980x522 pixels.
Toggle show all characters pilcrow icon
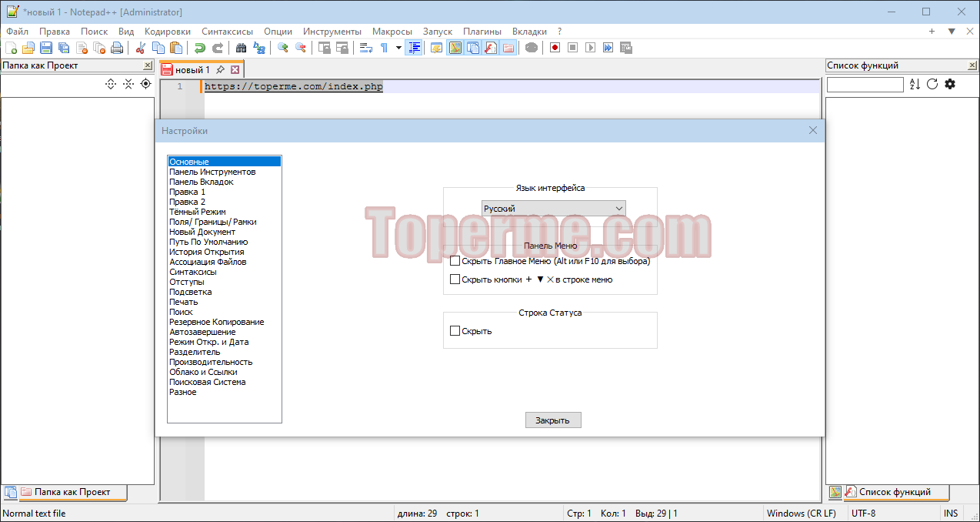tap(384, 48)
